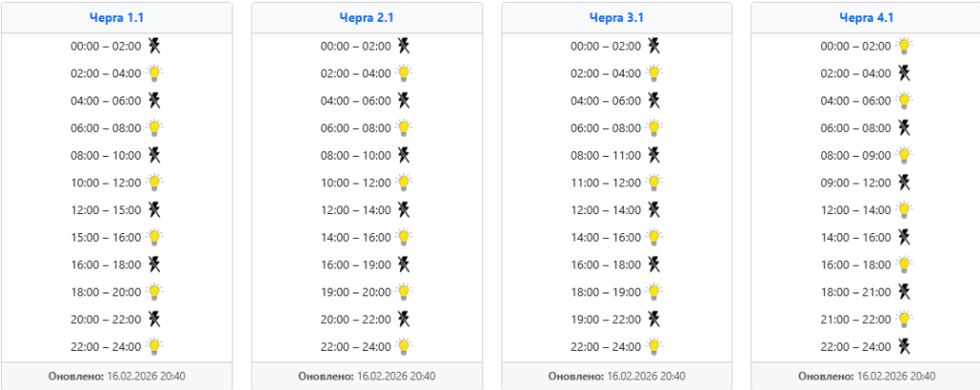Open the Черга 1.1 header link
The image size is (980, 390).
click(116, 17)
